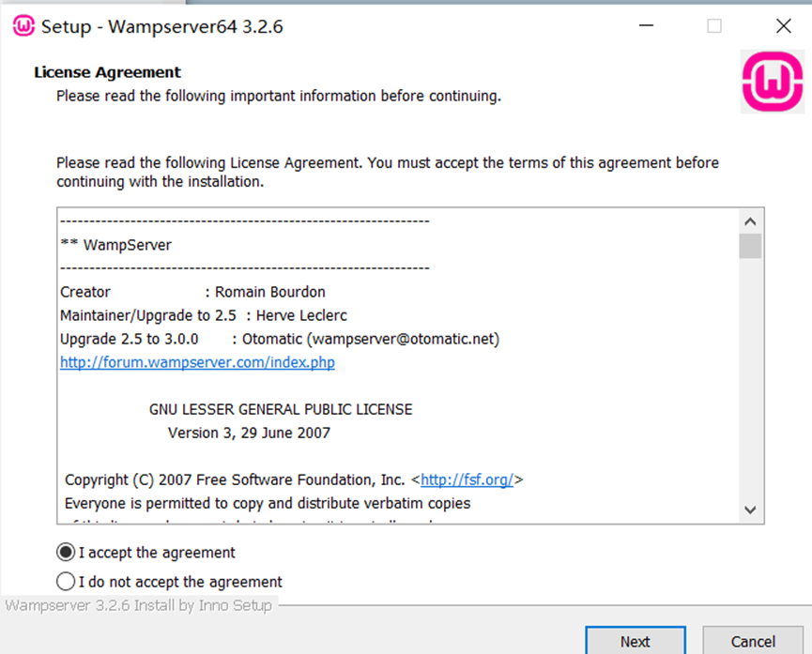This screenshot has width=812, height=654.
Task: Open the forum.wampserver.com link
Action: 197,362
